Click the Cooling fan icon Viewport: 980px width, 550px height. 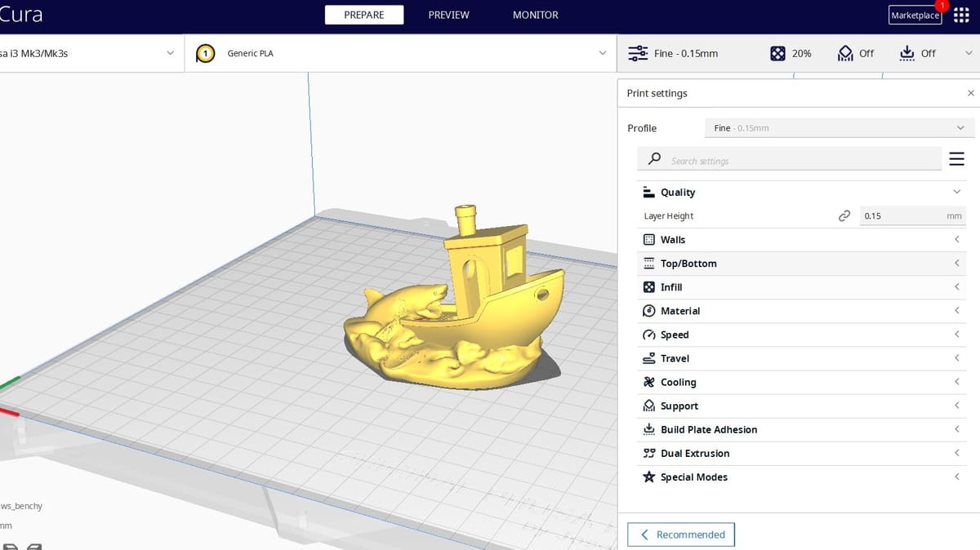(649, 382)
